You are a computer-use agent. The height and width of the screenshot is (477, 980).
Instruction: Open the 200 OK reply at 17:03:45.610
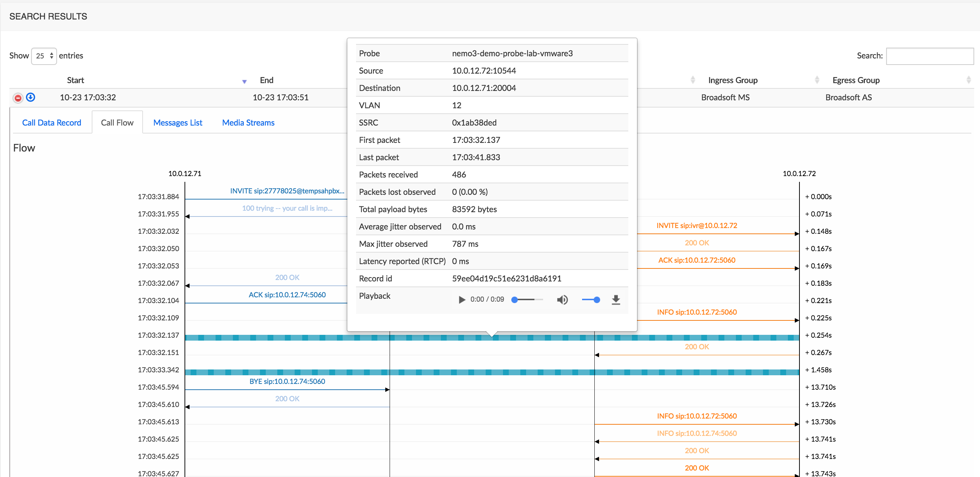(287, 399)
